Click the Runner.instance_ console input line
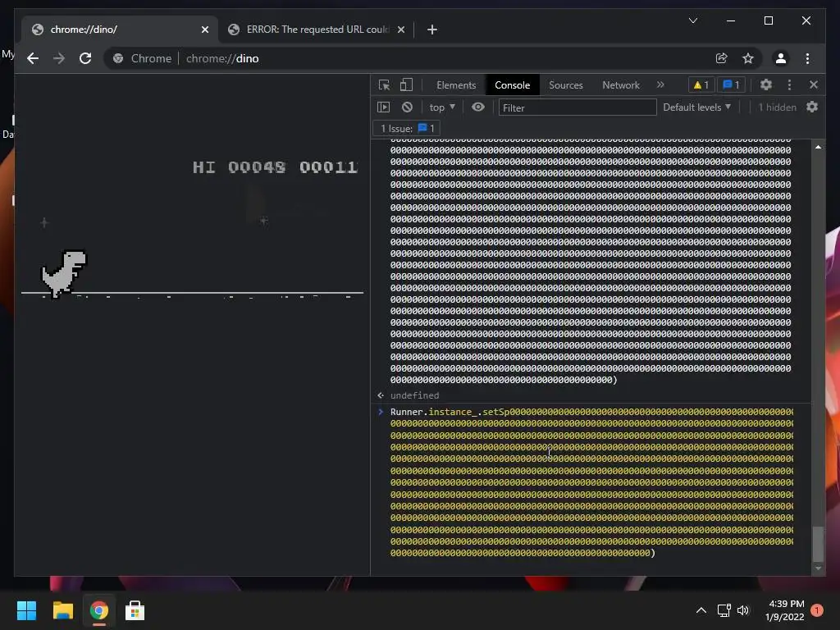This screenshot has height=630, width=840. 591,482
